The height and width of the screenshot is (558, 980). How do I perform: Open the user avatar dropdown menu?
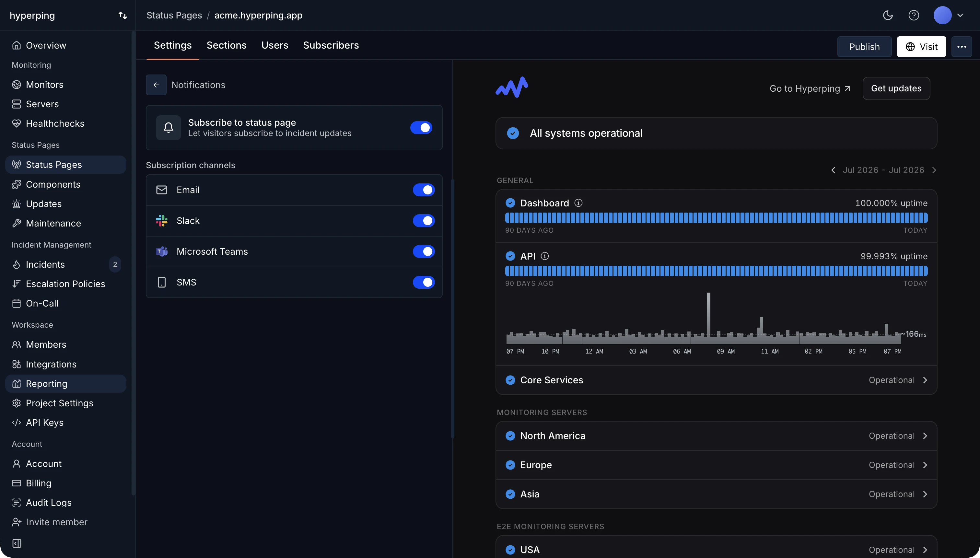pyautogui.click(x=949, y=15)
